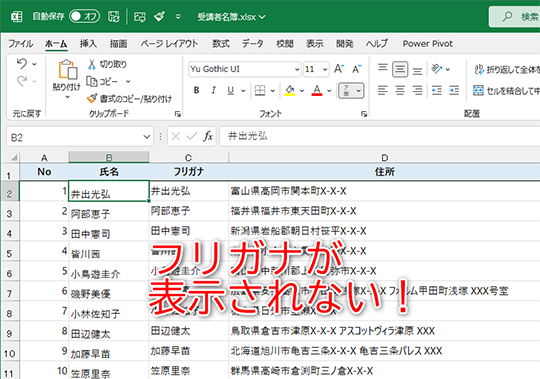
Task: Click the 住所 header cell
Action: click(384, 172)
